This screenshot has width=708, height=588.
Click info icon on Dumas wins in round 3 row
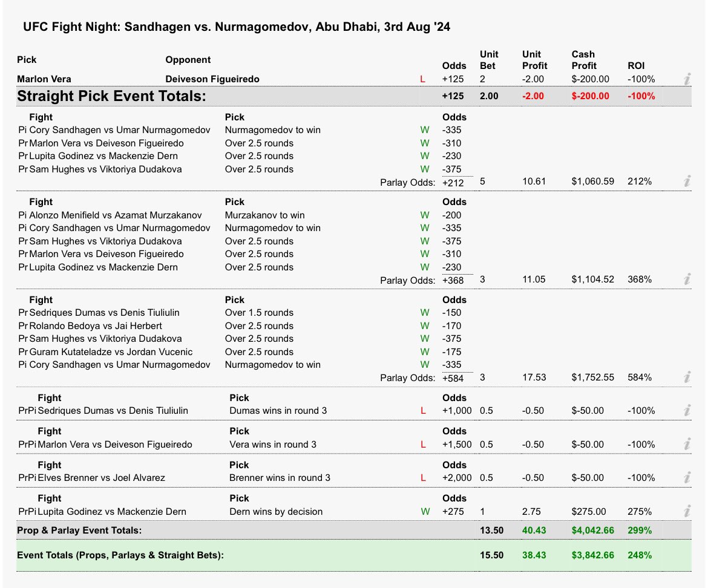687,411
